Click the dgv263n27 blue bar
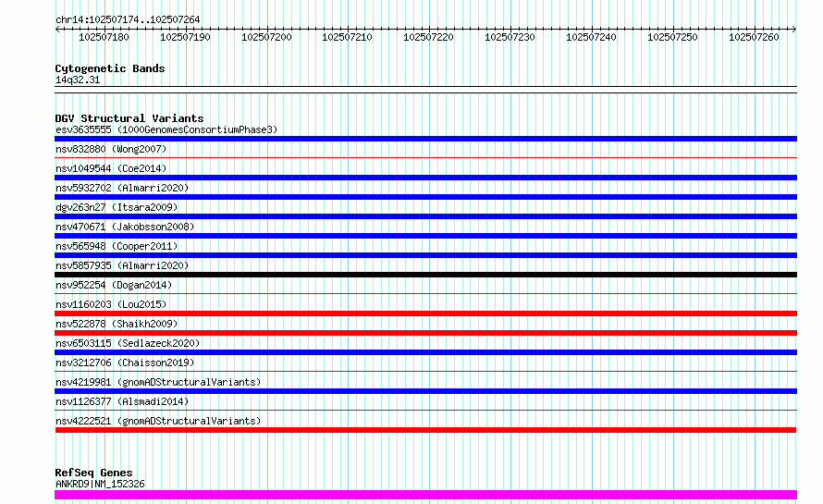The image size is (823, 504). pyautogui.click(x=425, y=216)
